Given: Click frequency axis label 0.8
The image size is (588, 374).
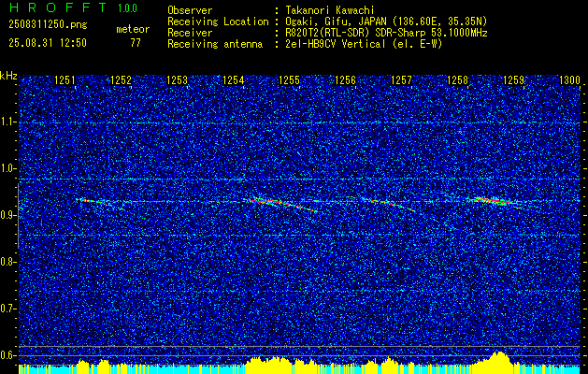Looking at the screenshot, I should 8,262.
